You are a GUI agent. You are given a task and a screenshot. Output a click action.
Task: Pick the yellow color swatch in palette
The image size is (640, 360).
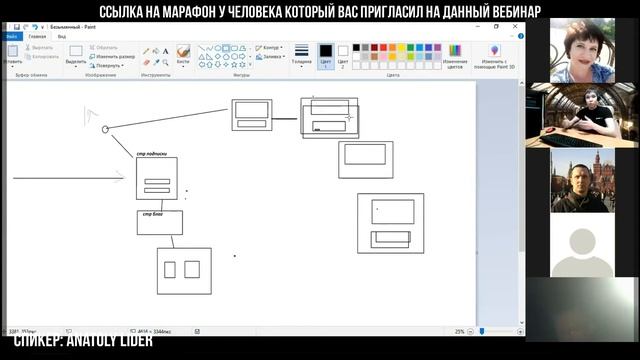(x=401, y=48)
